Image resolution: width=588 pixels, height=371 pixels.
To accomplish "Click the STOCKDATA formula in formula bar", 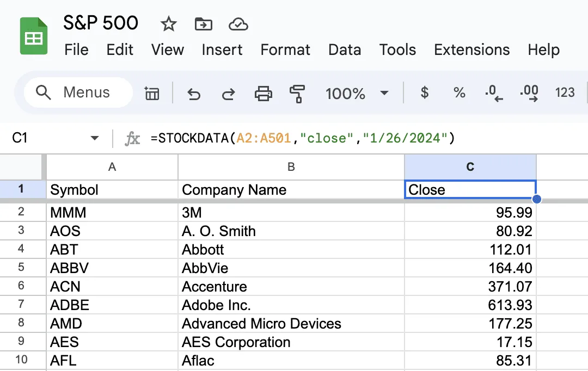I will pos(303,138).
